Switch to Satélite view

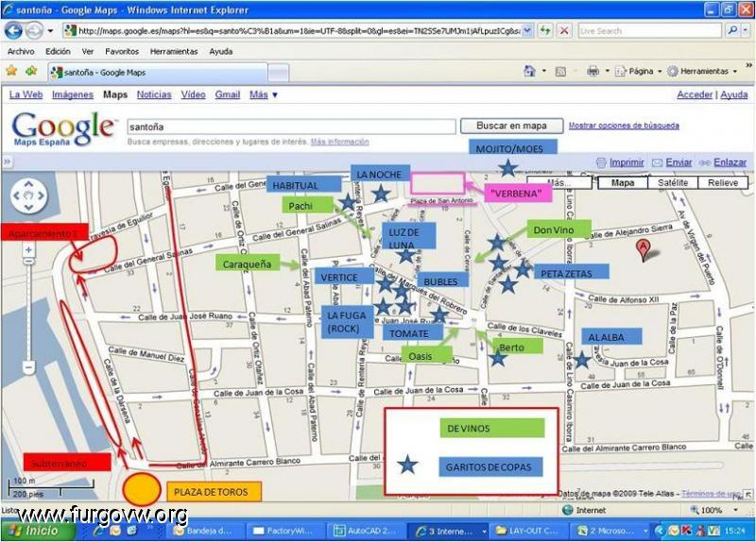pyautogui.click(x=673, y=182)
